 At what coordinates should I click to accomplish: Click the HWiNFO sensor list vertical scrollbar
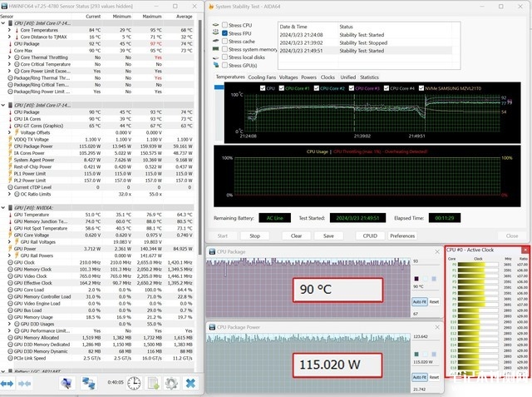(x=199, y=136)
